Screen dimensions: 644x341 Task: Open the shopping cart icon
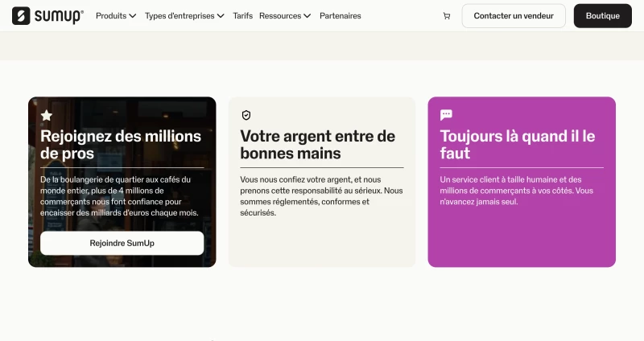[447, 16]
